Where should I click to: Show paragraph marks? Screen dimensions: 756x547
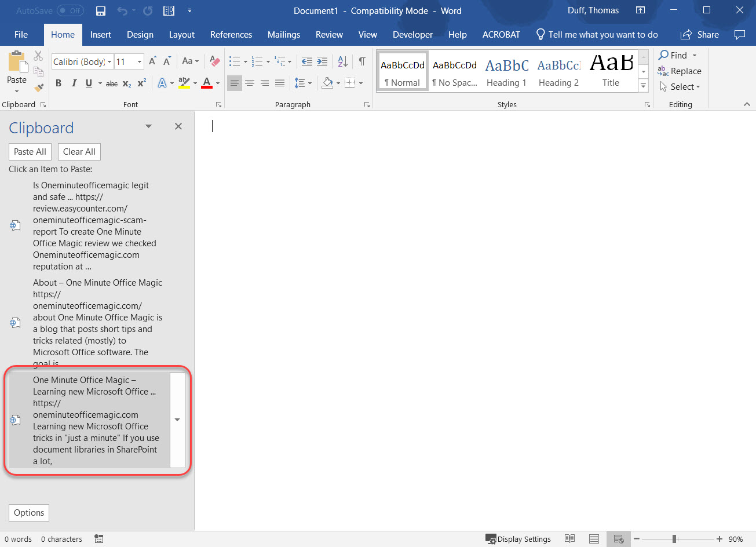pos(362,61)
